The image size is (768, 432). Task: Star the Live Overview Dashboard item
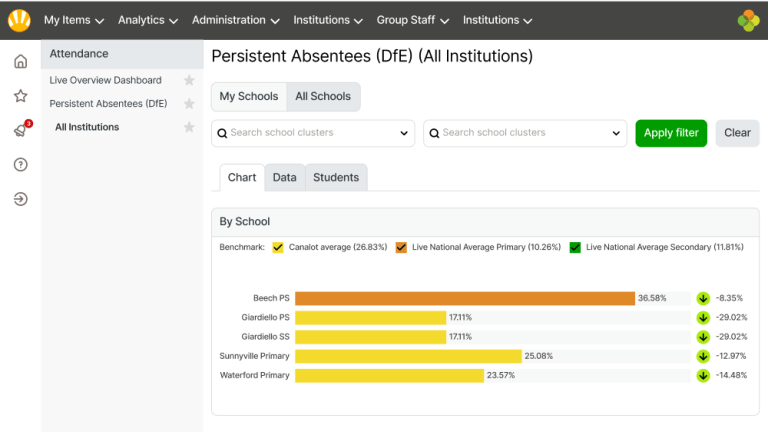coord(189,80)
